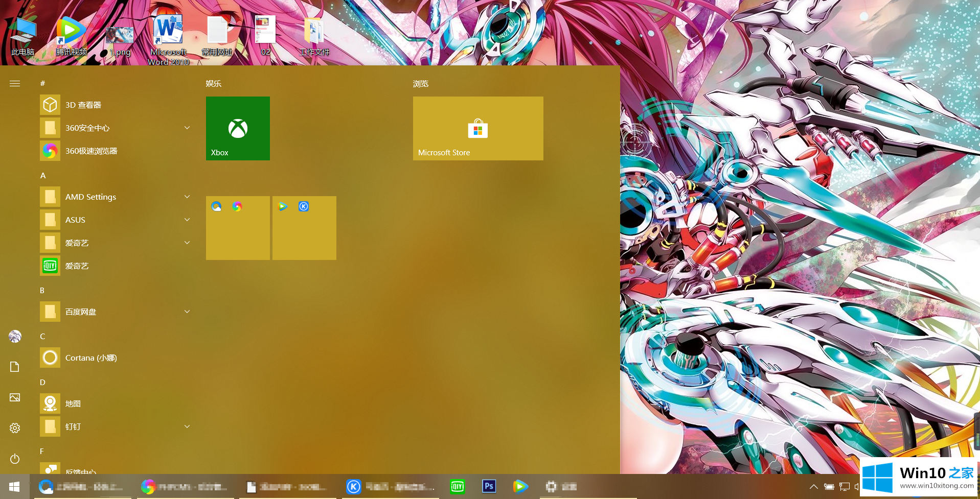Image resolution: width=980 pixels, height=499 pixels.
Task: Open the network tray icon
Action: 845,487
